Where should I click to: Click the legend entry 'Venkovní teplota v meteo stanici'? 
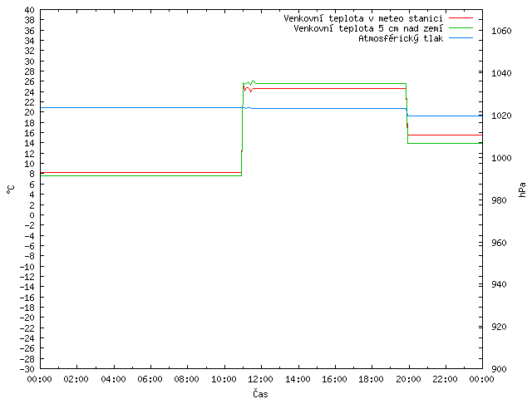363,18
